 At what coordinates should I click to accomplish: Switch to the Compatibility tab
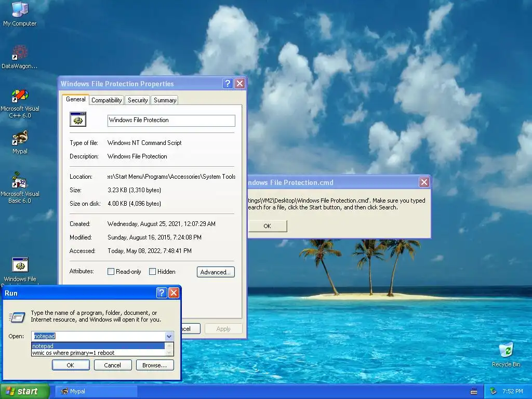tap(107, 100)
